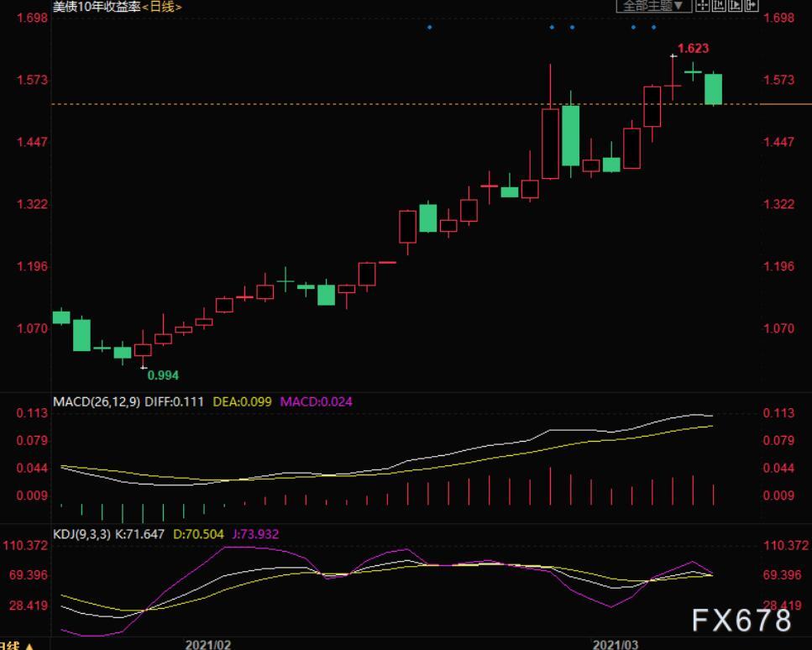This screenshot has height=650, width=812.
Task: Click the exit/export icon at top right
Action: [751, 6]
